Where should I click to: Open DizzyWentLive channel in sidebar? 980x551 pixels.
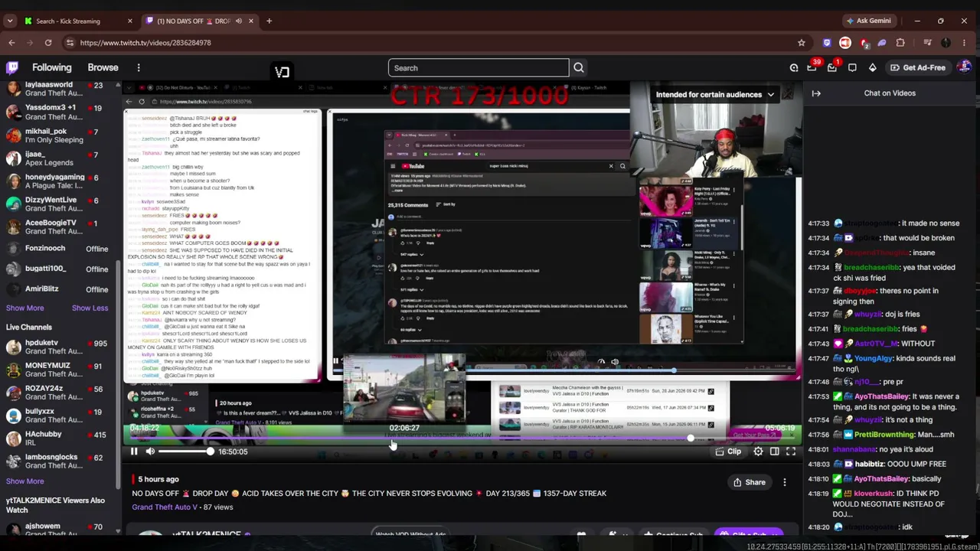[59, 204]
